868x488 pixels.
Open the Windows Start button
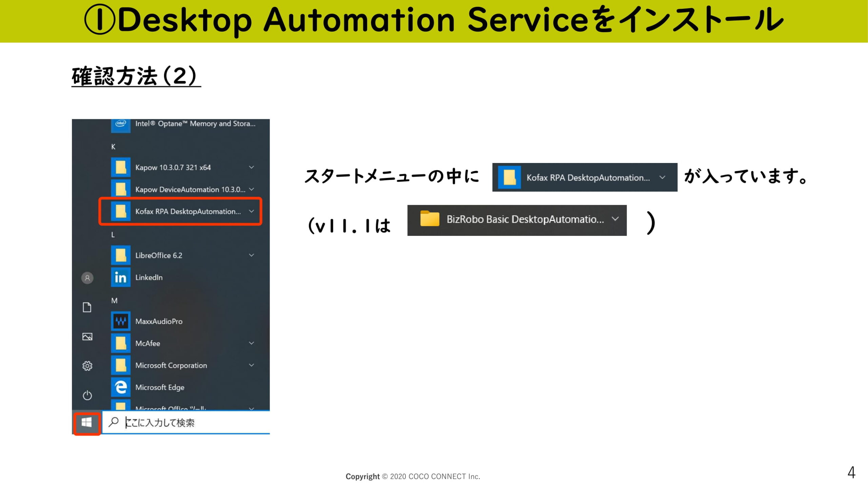(87, 423)
